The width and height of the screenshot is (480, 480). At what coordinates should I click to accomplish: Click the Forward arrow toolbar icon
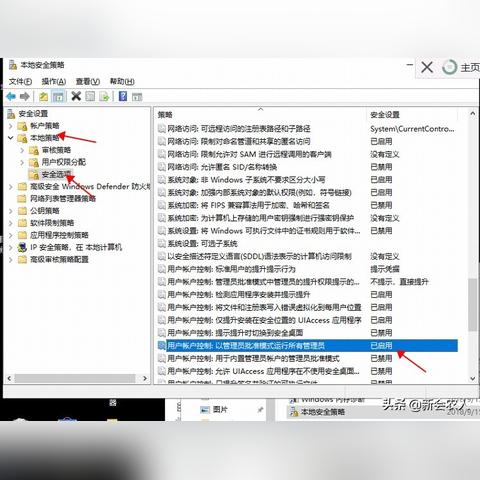click(25, 97)
